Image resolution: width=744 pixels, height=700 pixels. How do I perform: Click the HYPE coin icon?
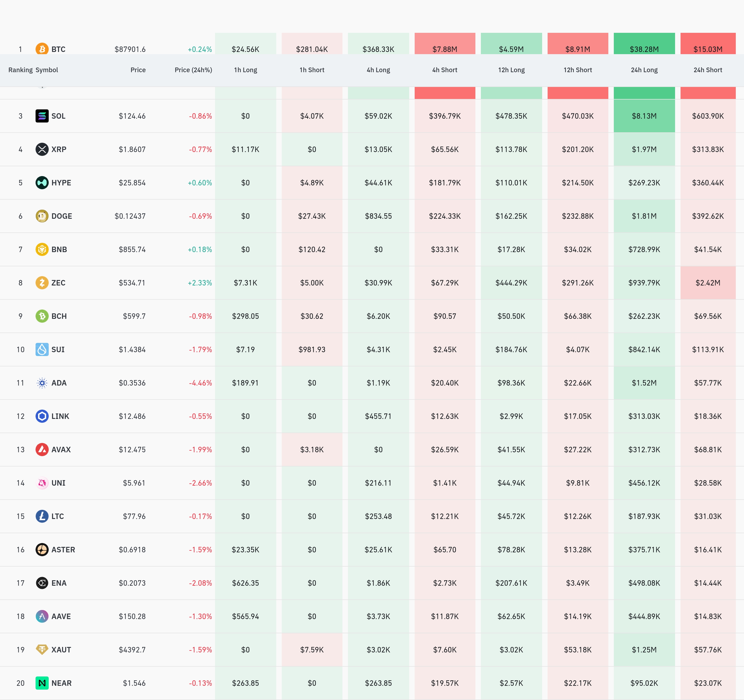point(42,183)
